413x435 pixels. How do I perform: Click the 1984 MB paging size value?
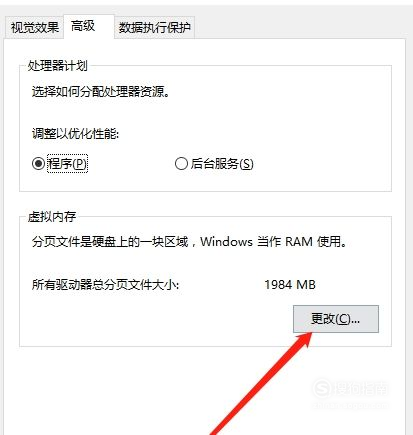290,285
